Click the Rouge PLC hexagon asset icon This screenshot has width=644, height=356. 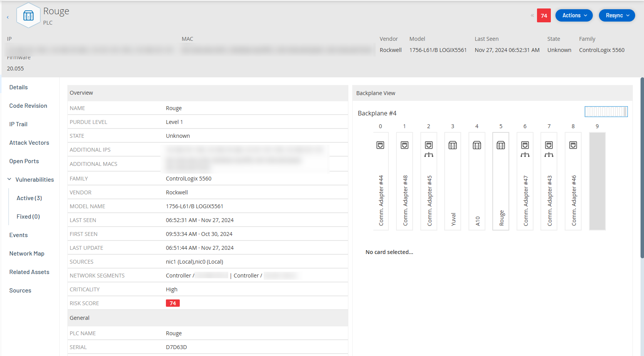tap(28, 15)
